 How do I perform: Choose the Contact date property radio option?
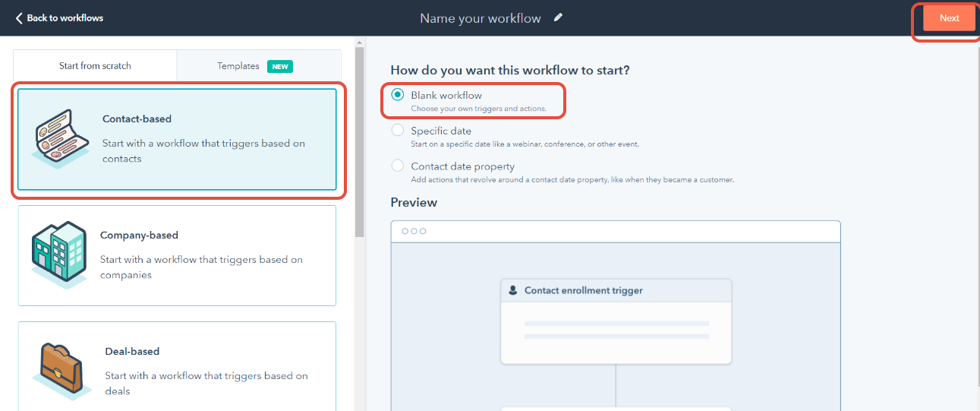398,166
